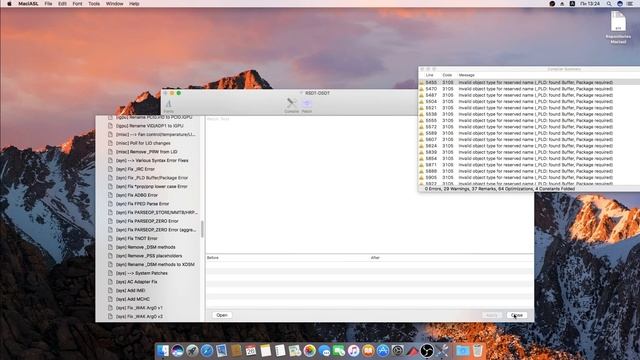Screen dimensions: 640x360
Task: Open the Edit menu
Action: (62, 4)
